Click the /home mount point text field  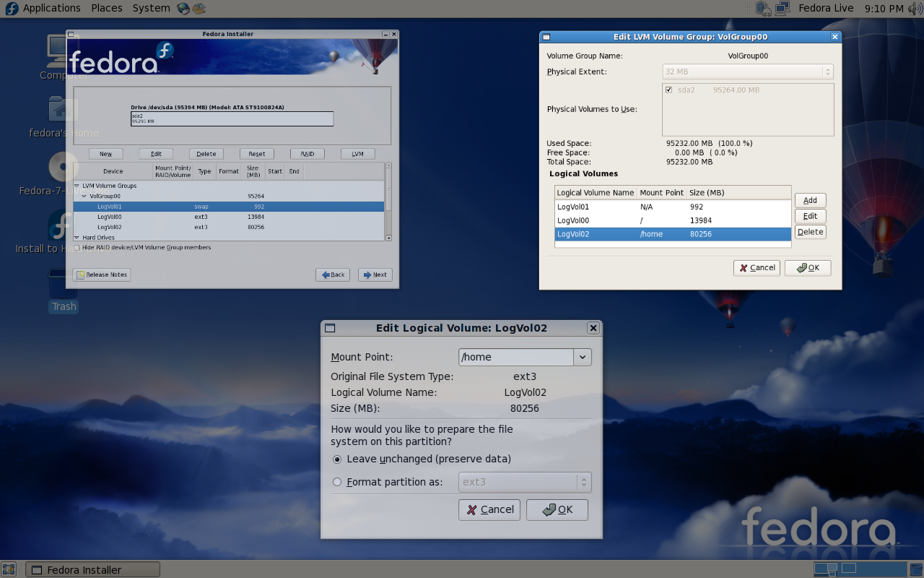click(516, 357)
